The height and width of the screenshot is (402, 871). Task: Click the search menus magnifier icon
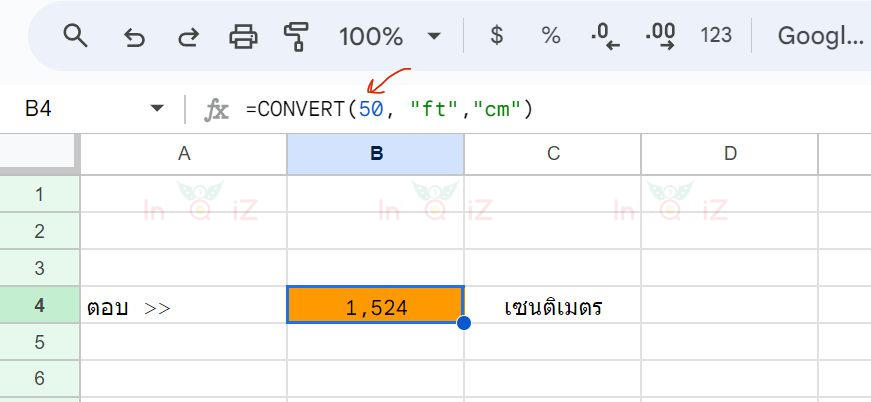pyautogui.click(x=76, y=37)
